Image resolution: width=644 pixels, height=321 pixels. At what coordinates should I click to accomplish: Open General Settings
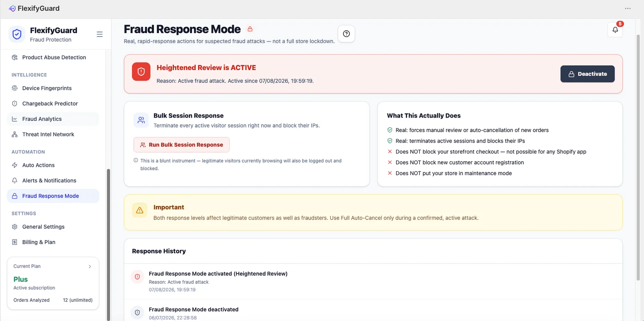pos(53,227)
